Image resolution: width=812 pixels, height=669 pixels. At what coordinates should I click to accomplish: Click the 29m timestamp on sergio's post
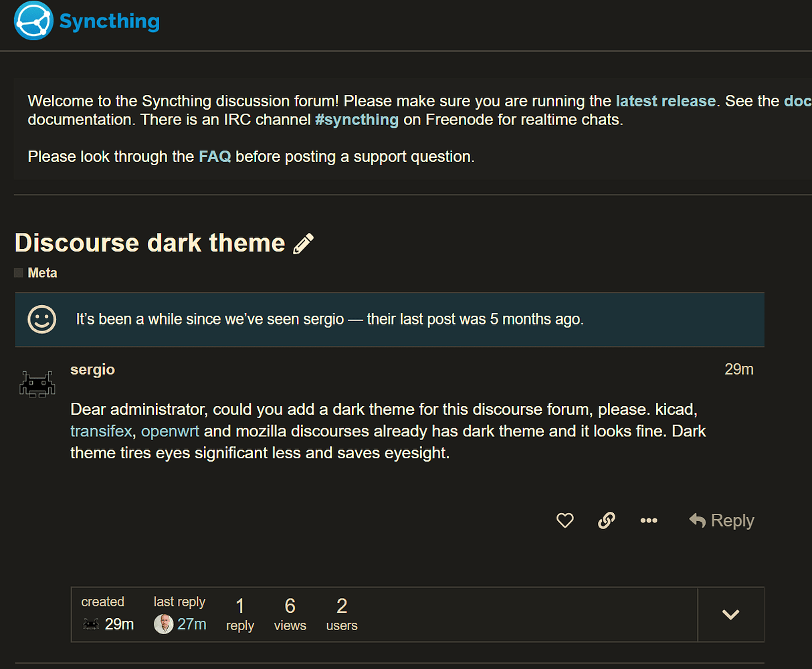(738, 369)
